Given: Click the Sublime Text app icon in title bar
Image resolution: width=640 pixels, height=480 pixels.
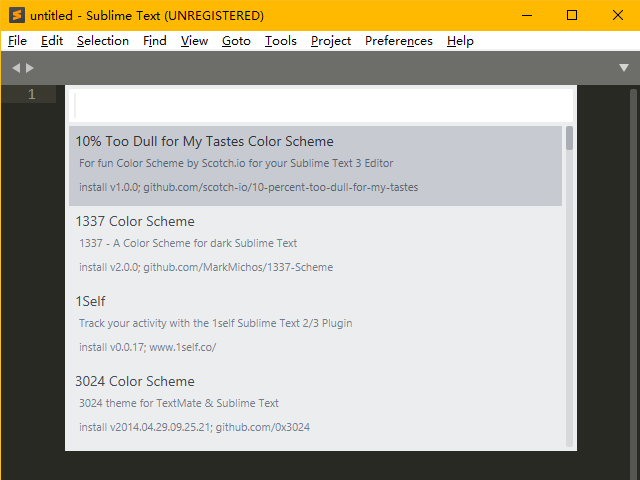Looking at the screenshot, I should click(16, 15).
